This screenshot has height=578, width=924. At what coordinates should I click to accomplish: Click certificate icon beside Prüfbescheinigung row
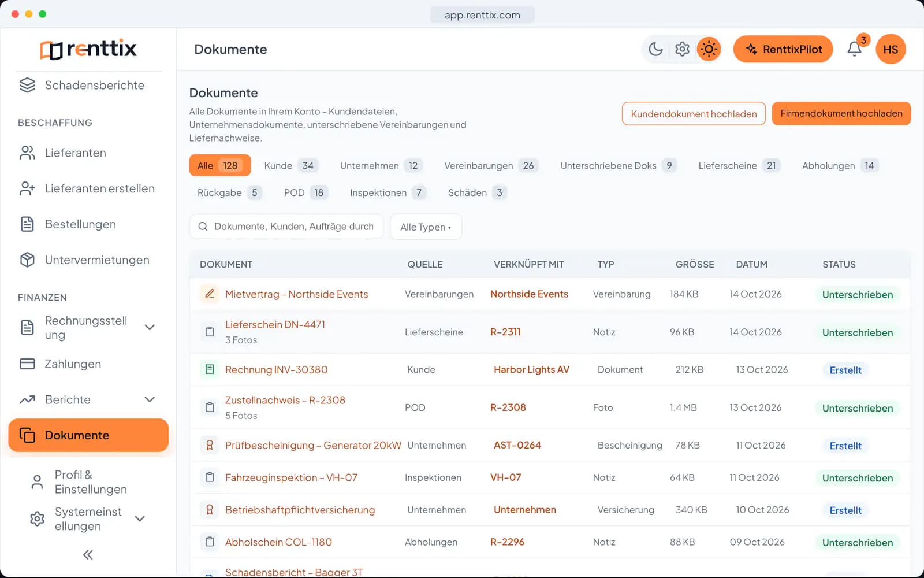pyautogui.click(x=210, y=445)
